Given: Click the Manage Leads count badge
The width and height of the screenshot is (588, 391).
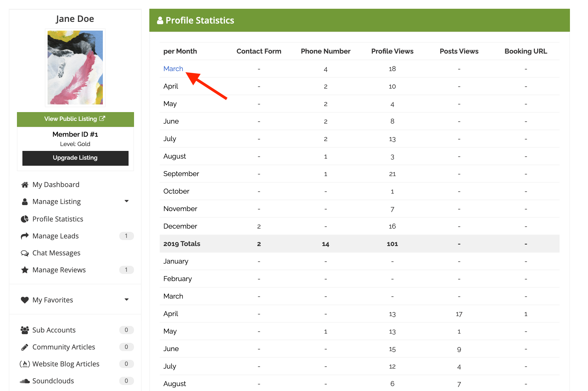Looking at the screenshot, I should (x=126, y=236).
